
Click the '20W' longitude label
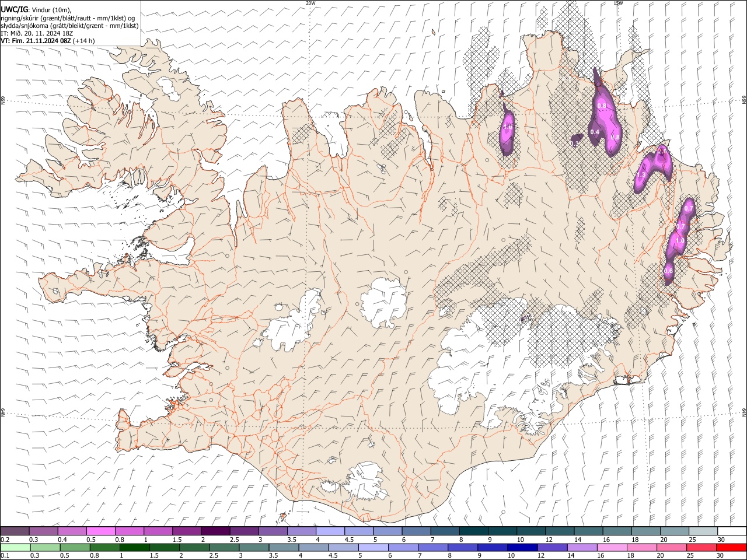tap(310, 3)
